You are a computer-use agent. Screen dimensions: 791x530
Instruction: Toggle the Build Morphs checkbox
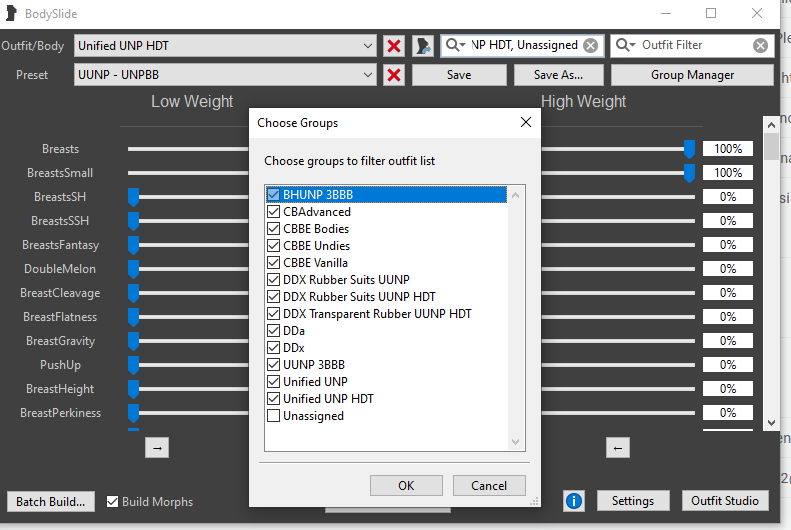(112, 502)
